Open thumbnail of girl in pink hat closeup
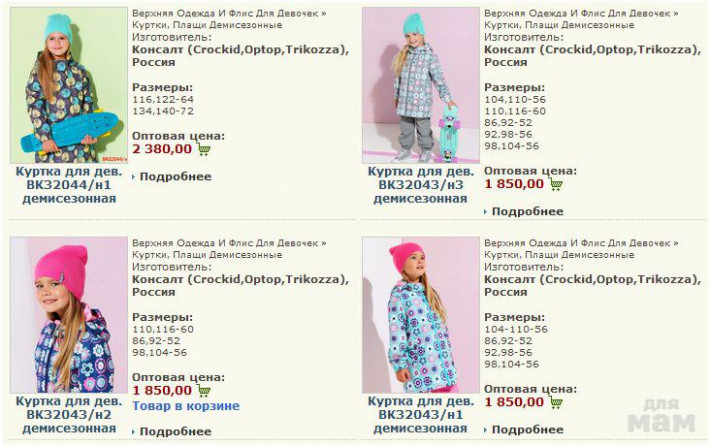 (x=69, y=315)
